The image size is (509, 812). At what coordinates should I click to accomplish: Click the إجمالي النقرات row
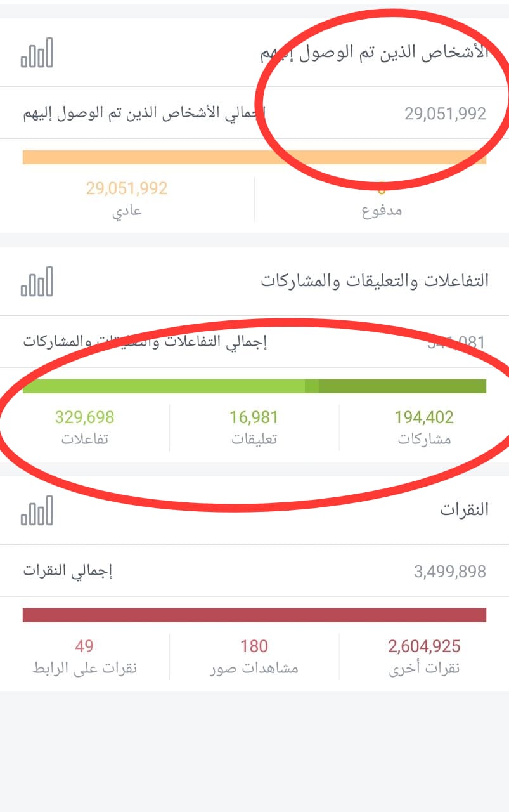[x=254, y=571]
